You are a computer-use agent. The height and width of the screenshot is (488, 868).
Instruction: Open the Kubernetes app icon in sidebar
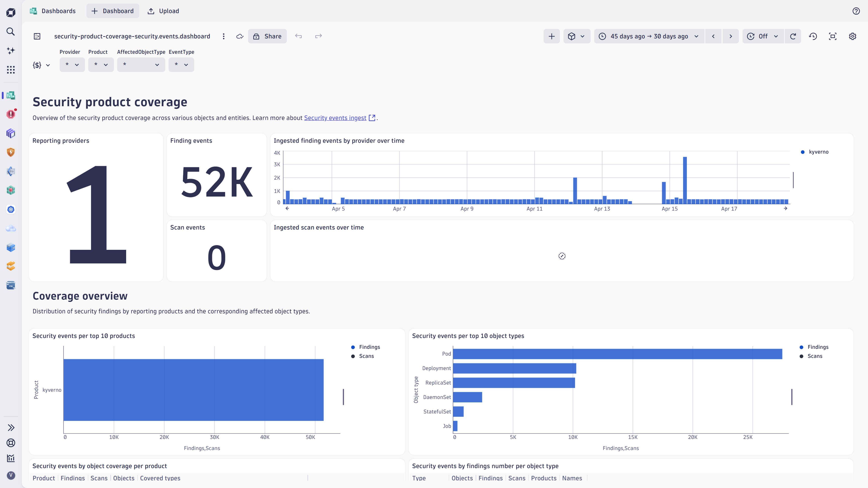click(x=11, y=209)
